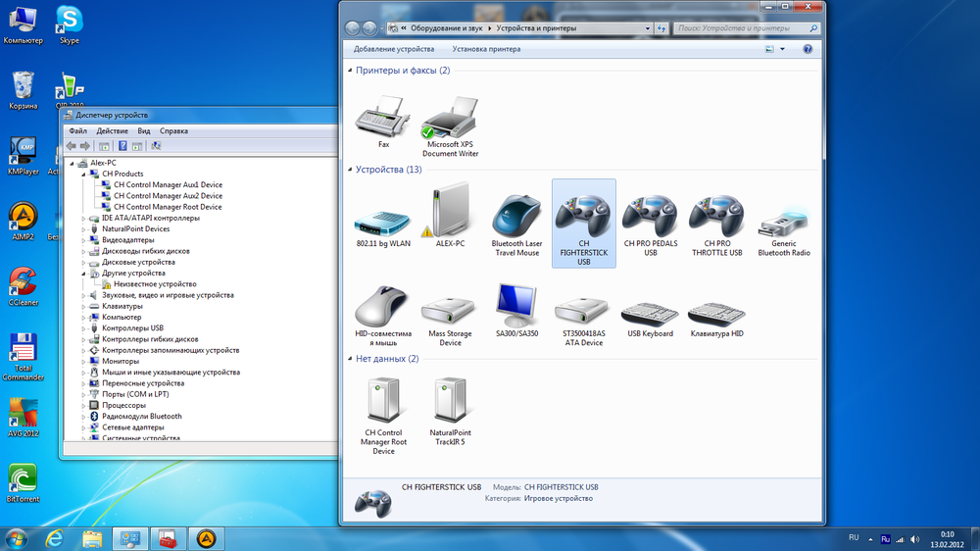Open the Файл menu in Device Manager
Screen dimensions: 980x551
[77, 130]
